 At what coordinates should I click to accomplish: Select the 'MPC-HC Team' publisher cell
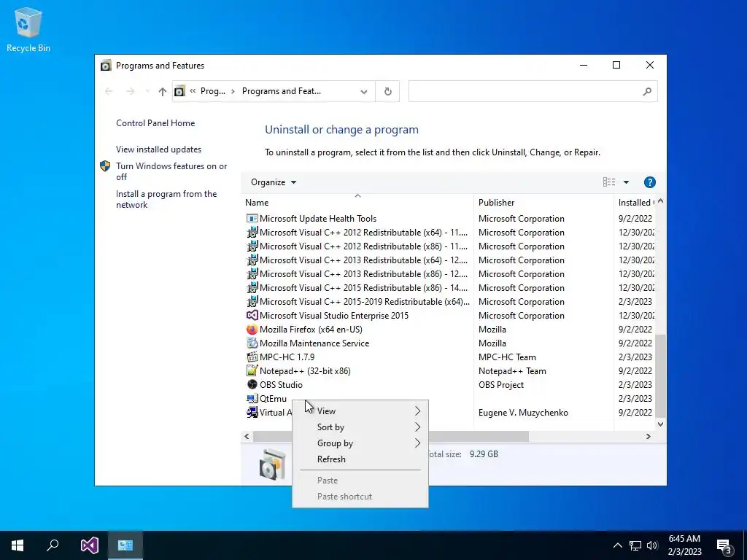(507, 357)
